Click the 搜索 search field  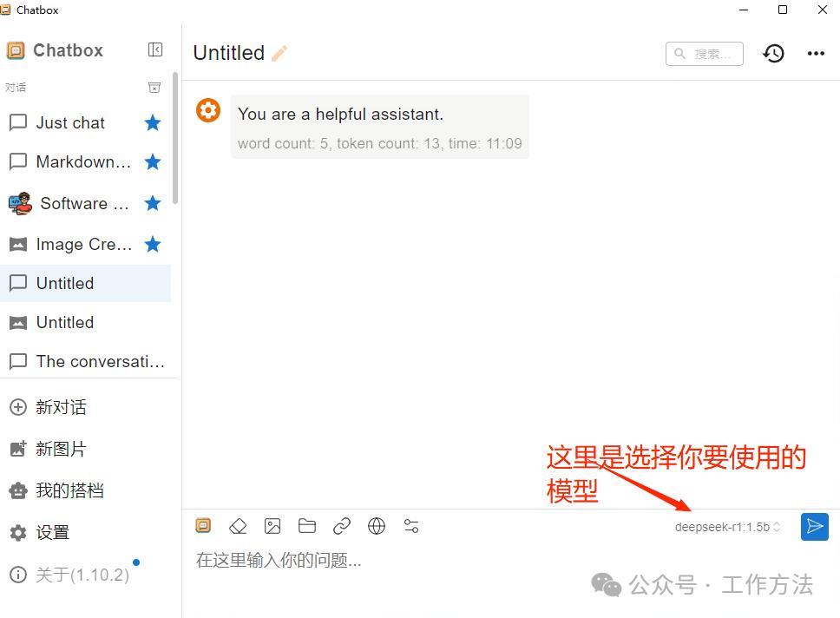704,54
